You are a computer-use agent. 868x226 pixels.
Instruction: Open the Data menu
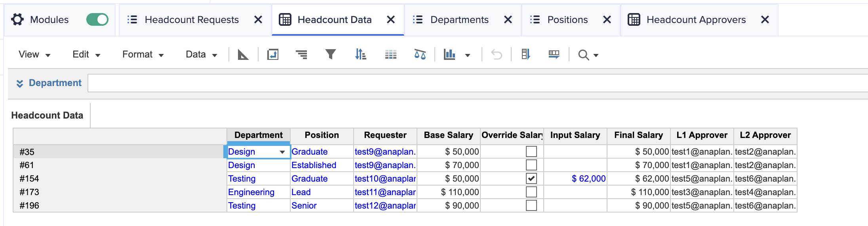202,54
